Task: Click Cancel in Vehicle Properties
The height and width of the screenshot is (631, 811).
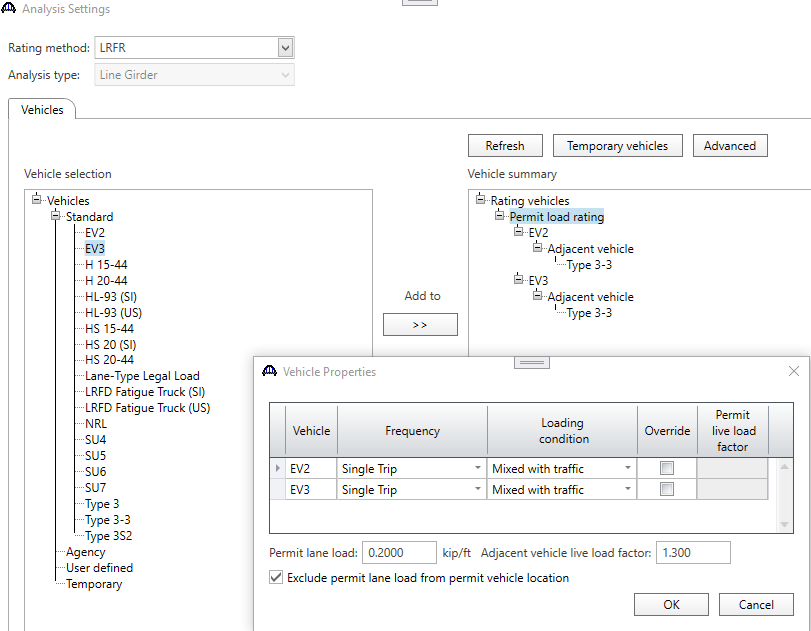Action: pos(756,605)
